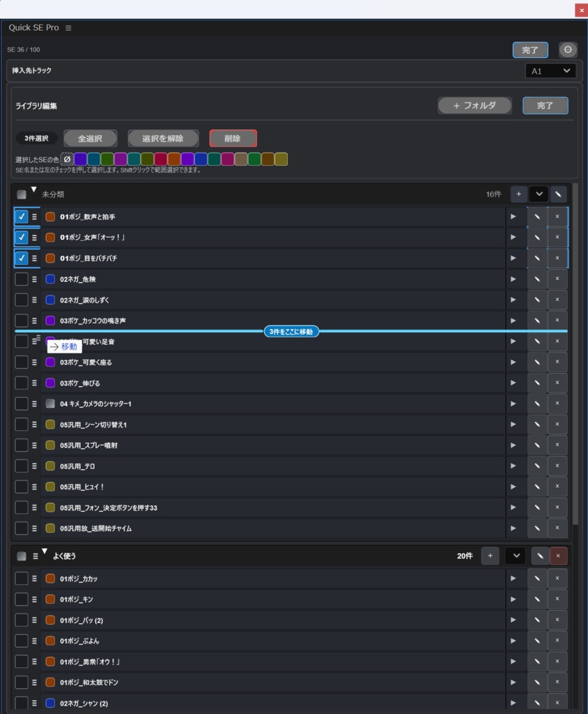Toggle the 未分類 folder select-all checkbox
This screenshot has height=714, width=588.
coord(22,195)
